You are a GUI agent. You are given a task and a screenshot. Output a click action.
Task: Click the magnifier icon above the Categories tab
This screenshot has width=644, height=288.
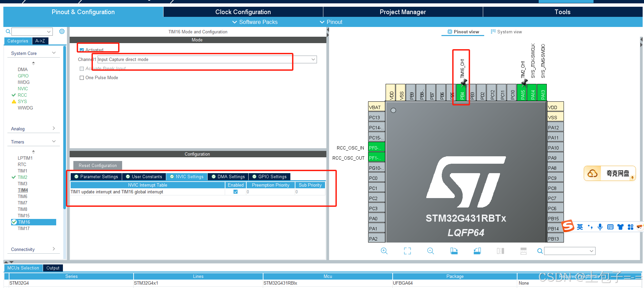8,32
